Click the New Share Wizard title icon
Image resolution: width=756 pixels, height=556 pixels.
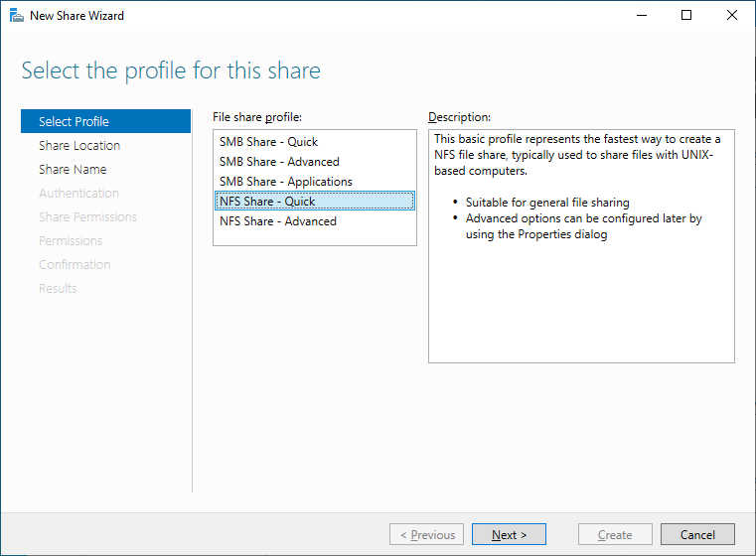(x=17, y=16)
